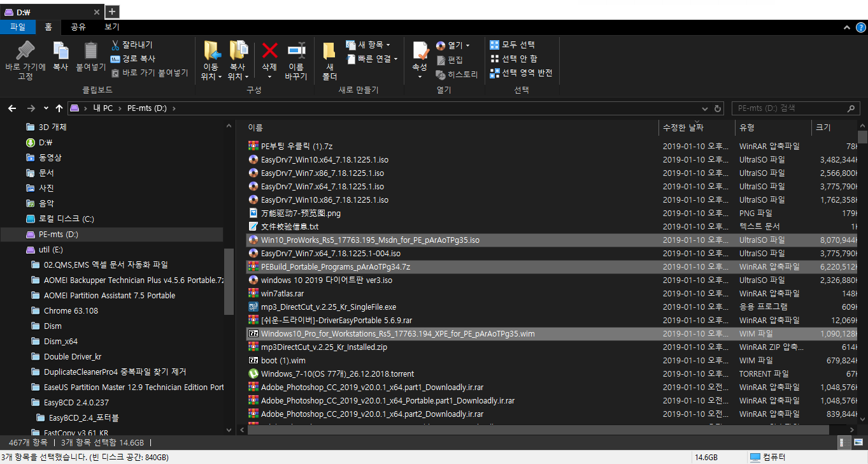Open the recent locations dropdown arrow
The width and height of the screenshot is (868, 464).
(46, 108)
